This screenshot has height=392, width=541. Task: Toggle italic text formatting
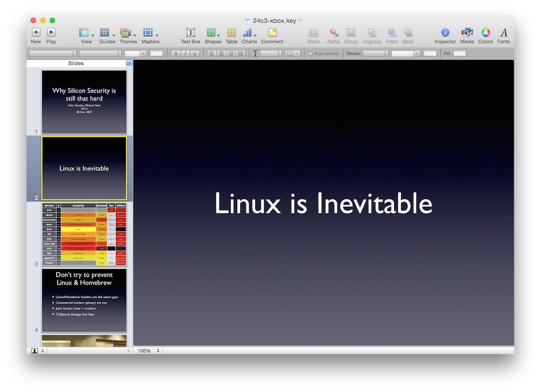pyautogui.click(x=185, y=54)
